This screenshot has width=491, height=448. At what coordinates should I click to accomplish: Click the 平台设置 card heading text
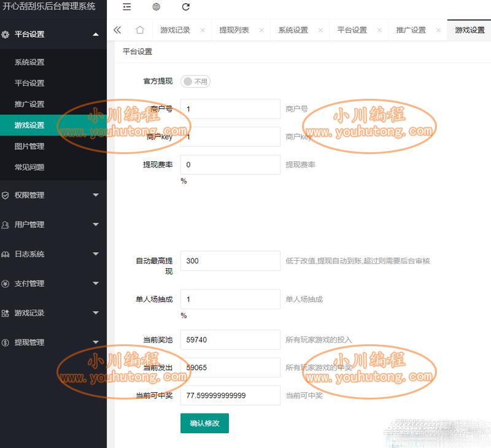137,52
